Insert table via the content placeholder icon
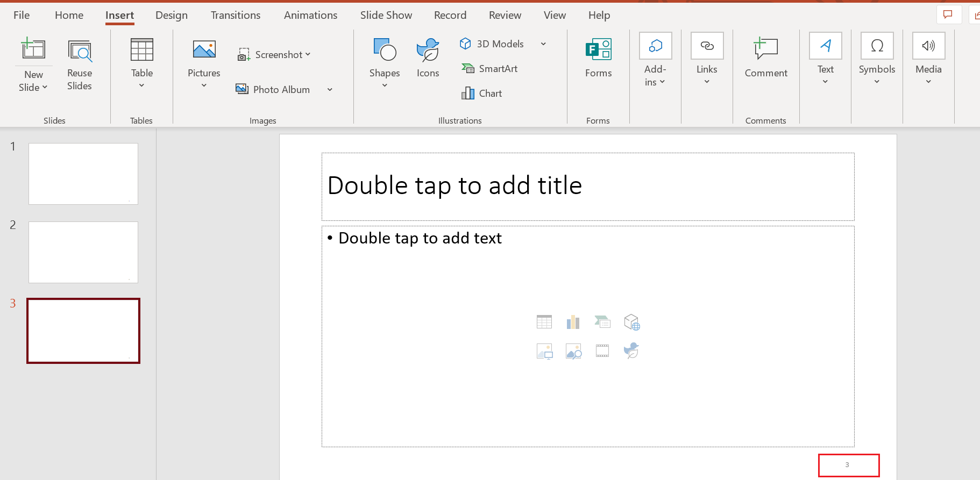Viewport: 980px width, 480px height. click(x=544, y=322)
